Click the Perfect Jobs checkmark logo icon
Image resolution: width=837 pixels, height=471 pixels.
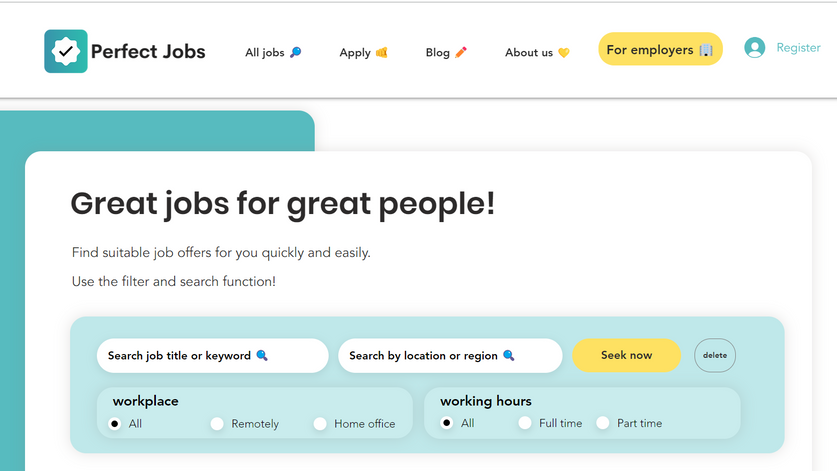[66, 51]
